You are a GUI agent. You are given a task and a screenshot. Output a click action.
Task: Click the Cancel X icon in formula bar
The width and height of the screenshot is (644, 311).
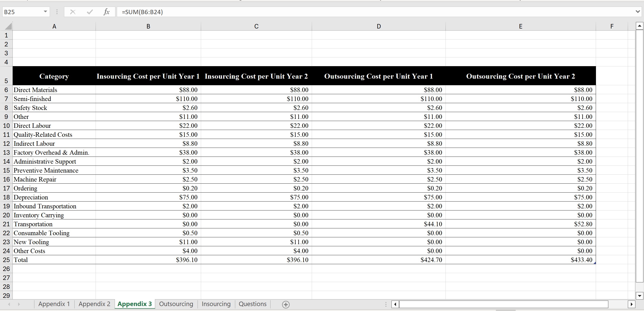pos(73,12)
